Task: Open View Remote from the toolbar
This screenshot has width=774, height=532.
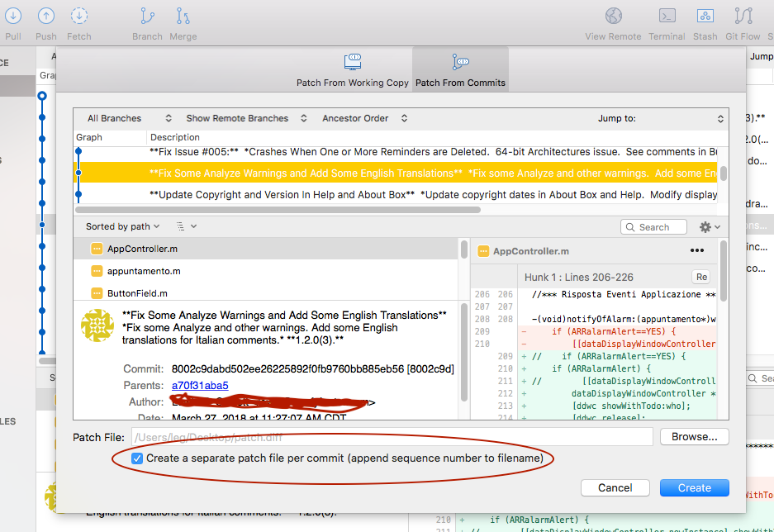Action: click(x=613, y=17)
